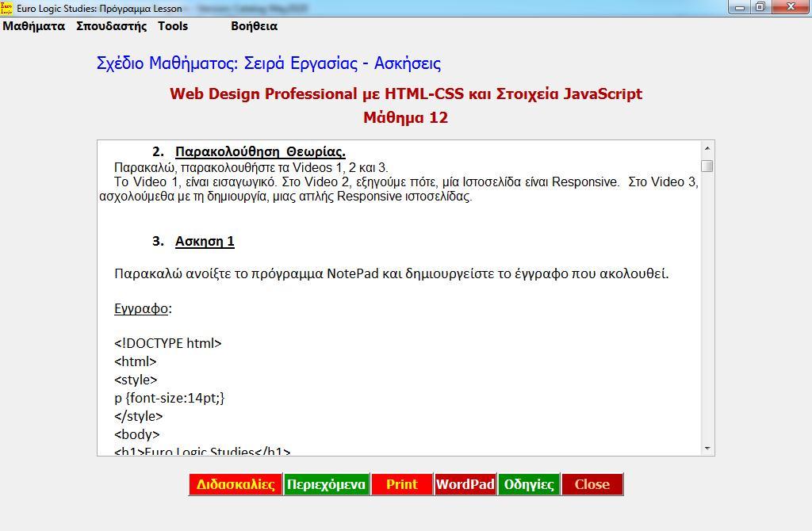Click the lesson text scroll down arrow
Viewport: 812px width, 531px height.
click(707, 449)
